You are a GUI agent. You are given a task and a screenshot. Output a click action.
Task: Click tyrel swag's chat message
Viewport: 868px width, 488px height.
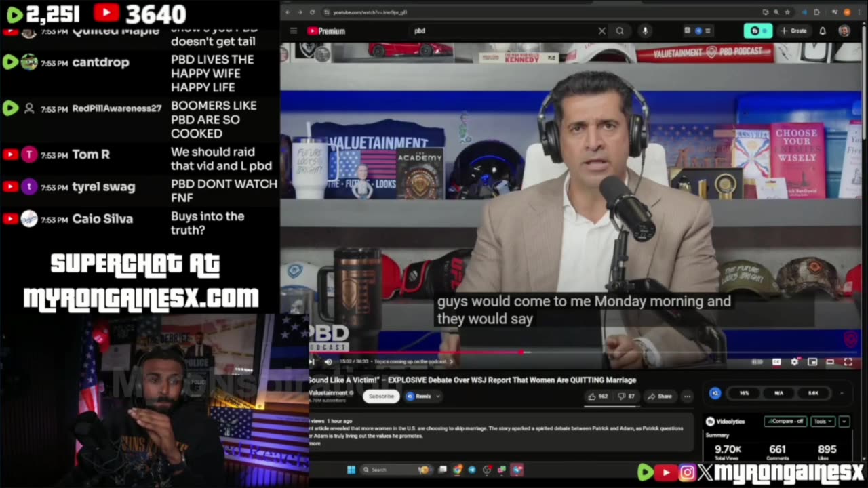[x=224, y=190]
